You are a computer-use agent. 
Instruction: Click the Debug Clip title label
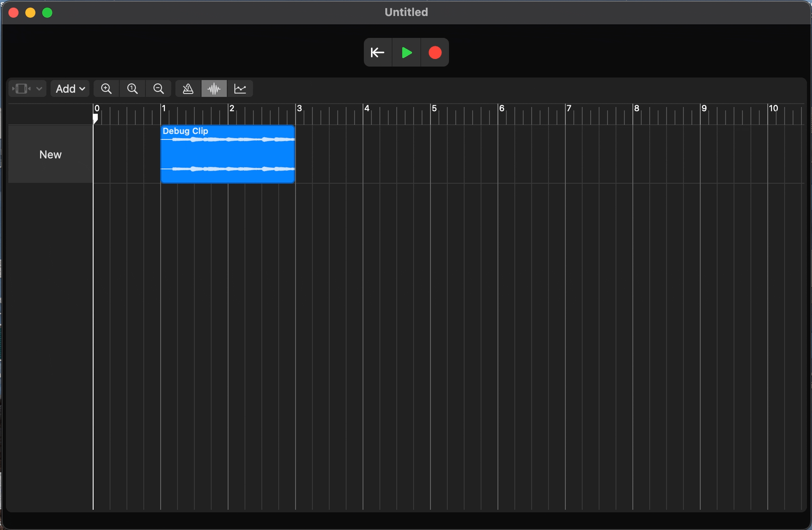coord(186,131)
